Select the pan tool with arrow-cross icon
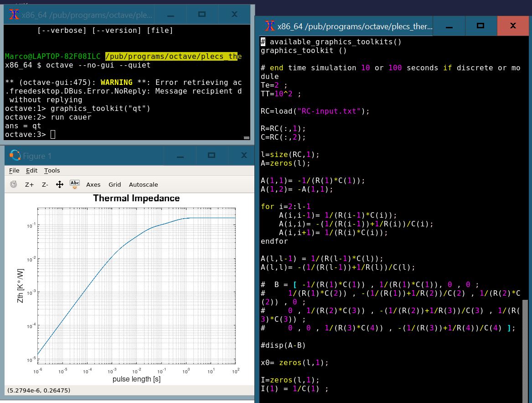The image size is (532, 403). [60, 184]
